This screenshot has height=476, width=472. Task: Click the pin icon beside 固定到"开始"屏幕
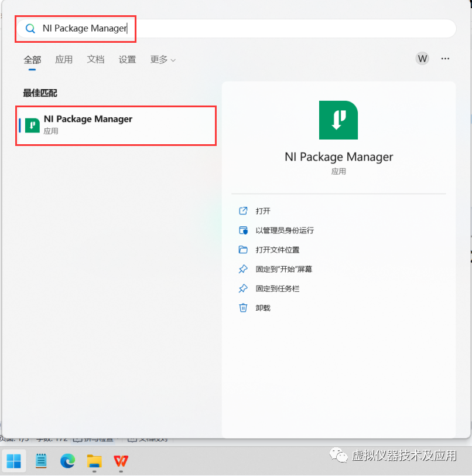(243, 269)
